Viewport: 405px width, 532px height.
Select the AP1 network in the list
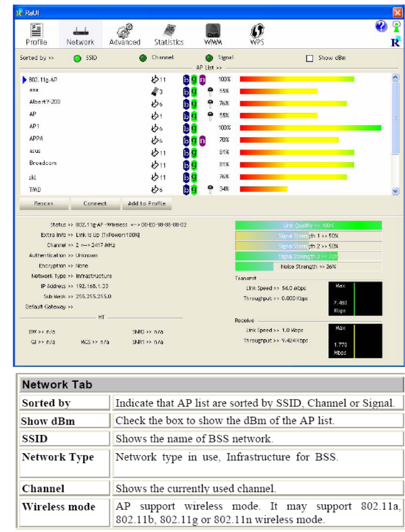pyautogui.click(x=206, y=128)
